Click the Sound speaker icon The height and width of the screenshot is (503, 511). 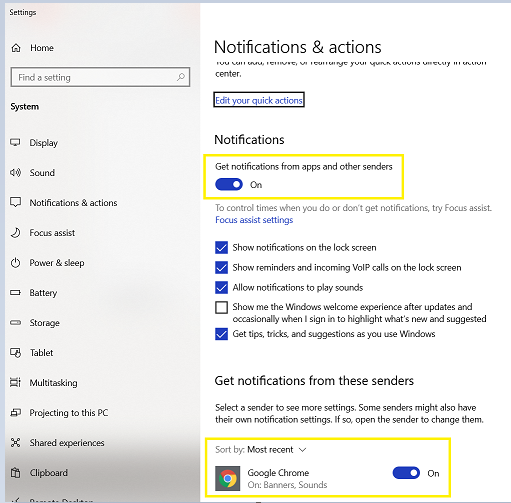[x=15, y=173]
